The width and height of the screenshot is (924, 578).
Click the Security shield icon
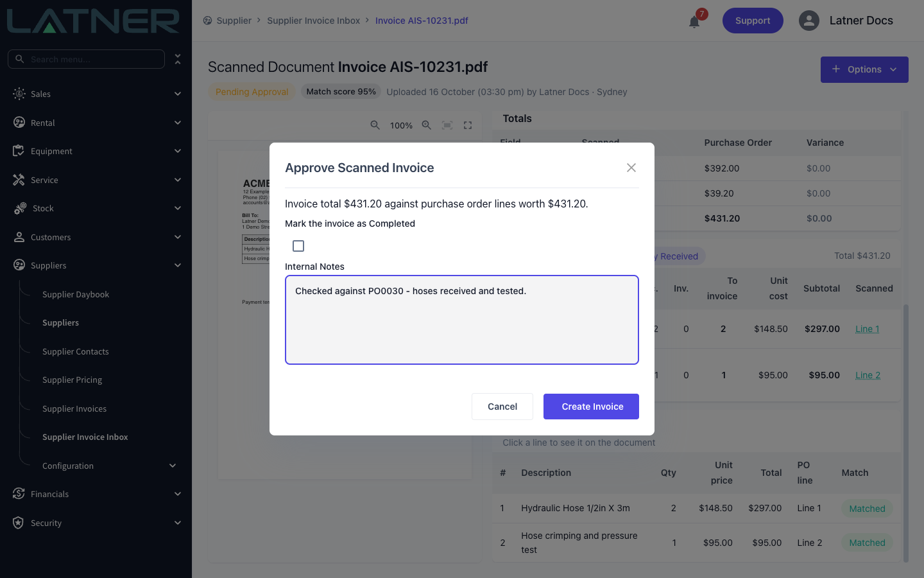point(19,523)
